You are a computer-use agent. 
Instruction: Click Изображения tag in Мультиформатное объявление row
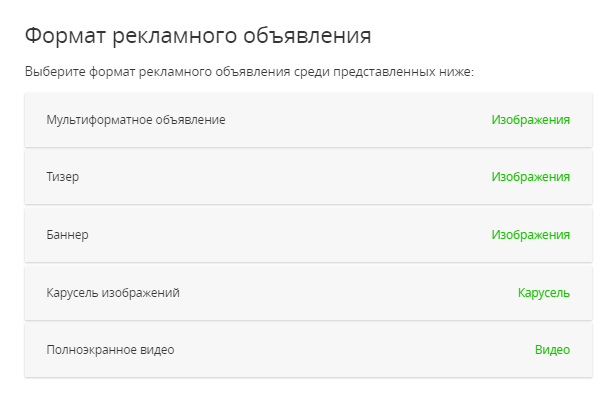coord(530,120)
